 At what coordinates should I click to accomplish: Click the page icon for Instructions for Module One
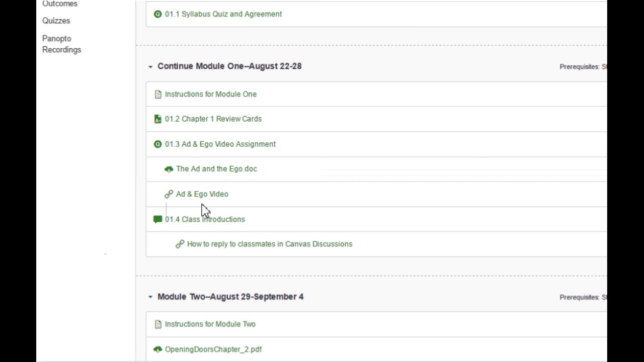[x=158, y=94]
